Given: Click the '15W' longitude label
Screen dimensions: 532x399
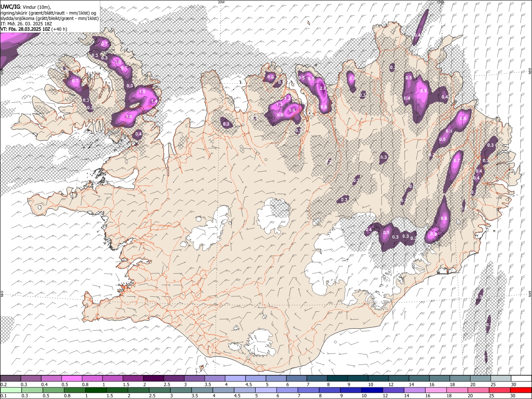Looking at the screenshot, I should pyautogui.click(x=441, y=2).
